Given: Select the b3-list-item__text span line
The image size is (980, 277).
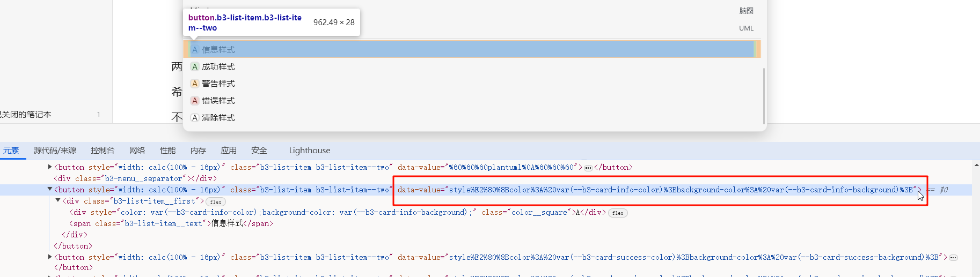Looking at the screenshot, I should pyautogui.click(x=171, y=223).
